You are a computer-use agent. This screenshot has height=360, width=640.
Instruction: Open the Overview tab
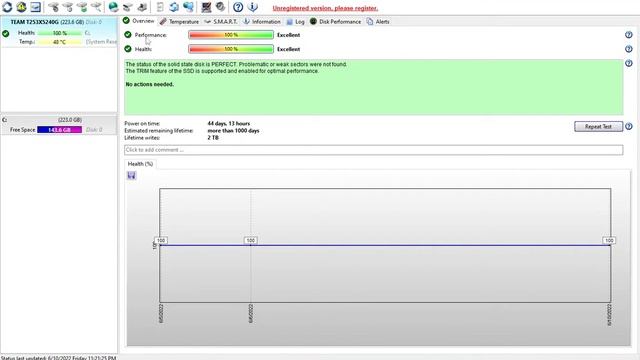coord(139,21)
